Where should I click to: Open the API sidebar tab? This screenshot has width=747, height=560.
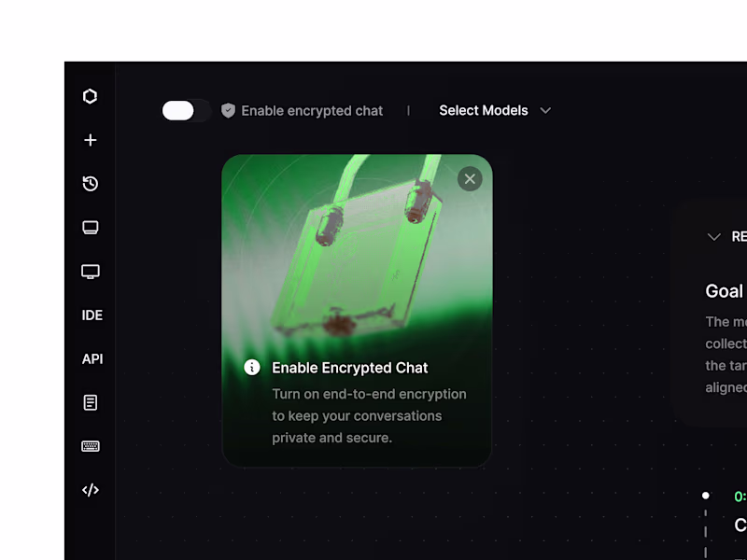click(x=92, y=358)
